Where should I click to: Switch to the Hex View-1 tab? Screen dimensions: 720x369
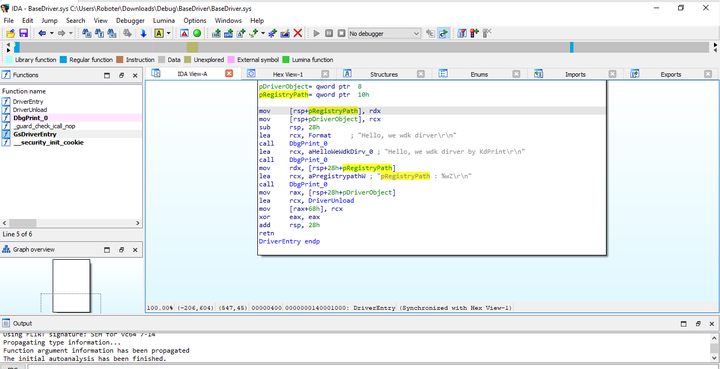click(x=287, y=74)
